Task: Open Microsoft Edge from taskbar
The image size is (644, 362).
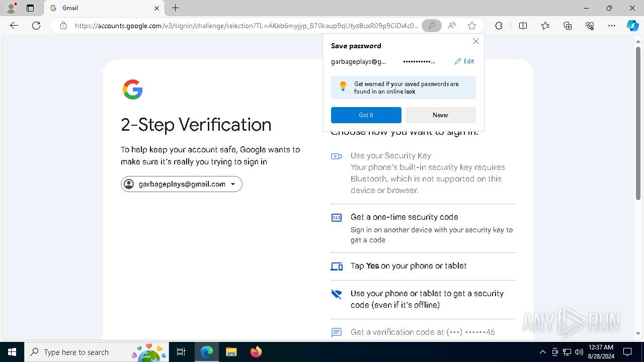Action: [207, 352]
